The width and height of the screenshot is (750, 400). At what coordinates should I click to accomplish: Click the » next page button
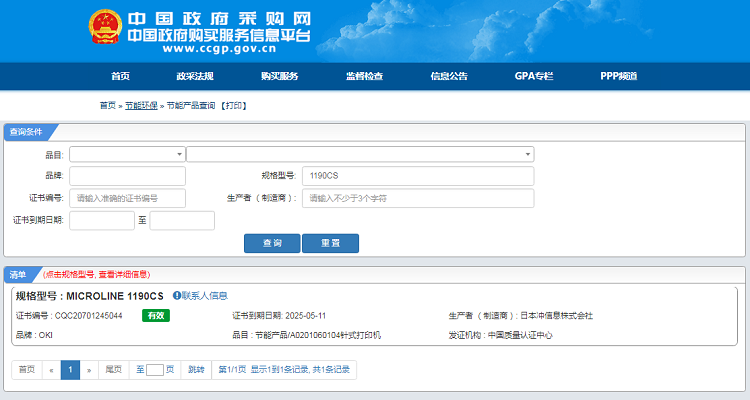89,369
